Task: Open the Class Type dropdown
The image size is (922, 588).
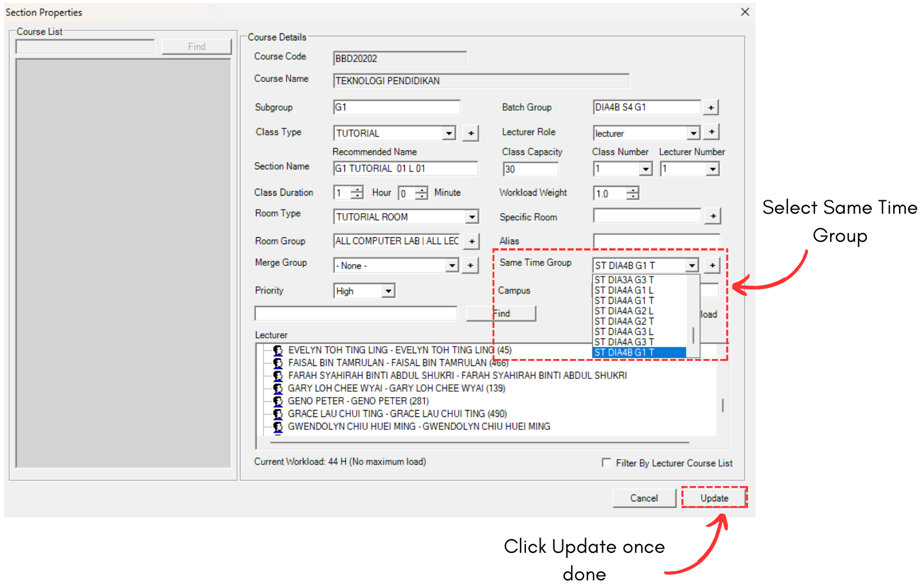Action: (x=449, y=134)
